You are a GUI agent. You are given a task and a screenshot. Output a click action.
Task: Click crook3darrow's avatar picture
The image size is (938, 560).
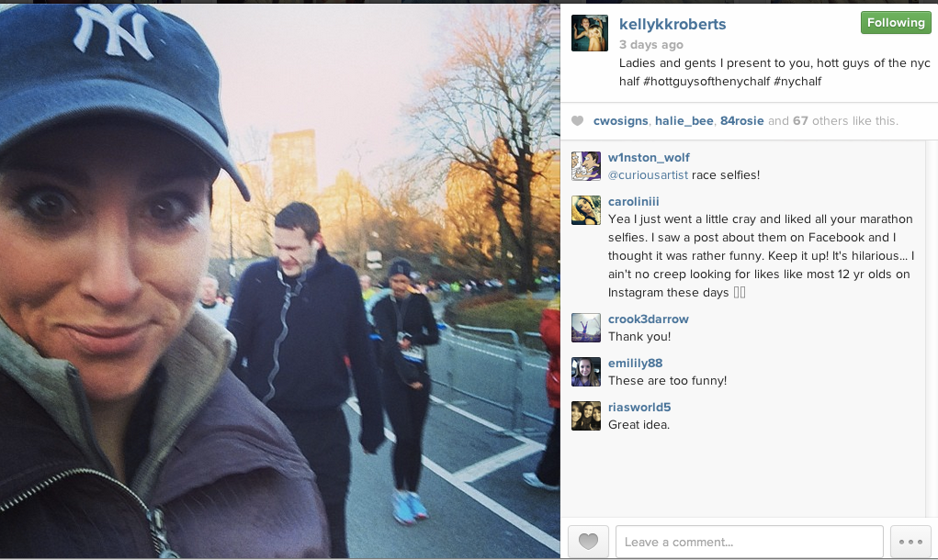click(x=585, y=328)
